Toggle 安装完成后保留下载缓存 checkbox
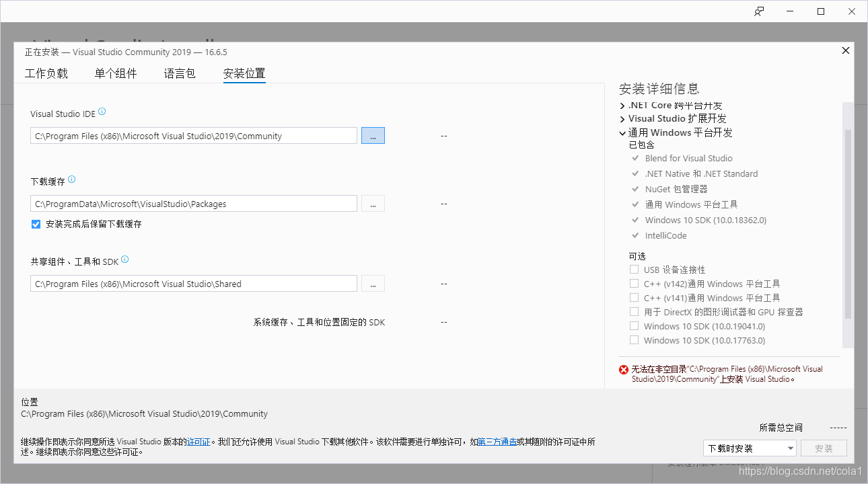868x484 pixels. 36,224
